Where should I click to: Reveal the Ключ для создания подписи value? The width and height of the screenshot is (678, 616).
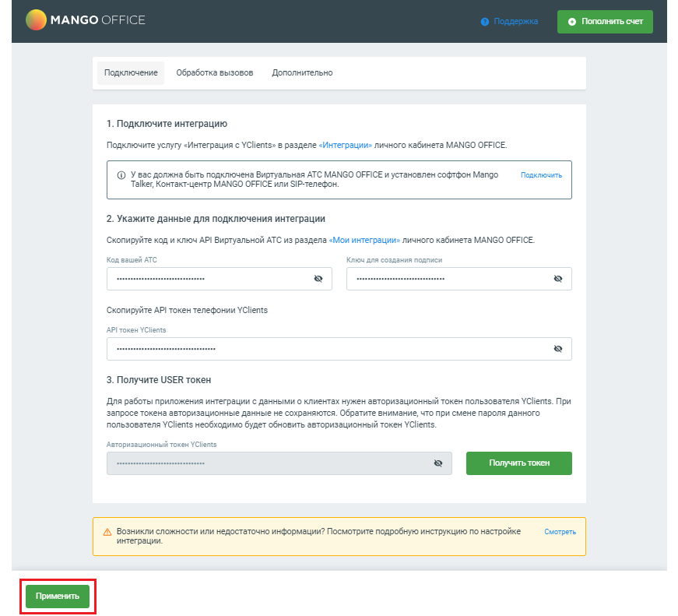558,279
